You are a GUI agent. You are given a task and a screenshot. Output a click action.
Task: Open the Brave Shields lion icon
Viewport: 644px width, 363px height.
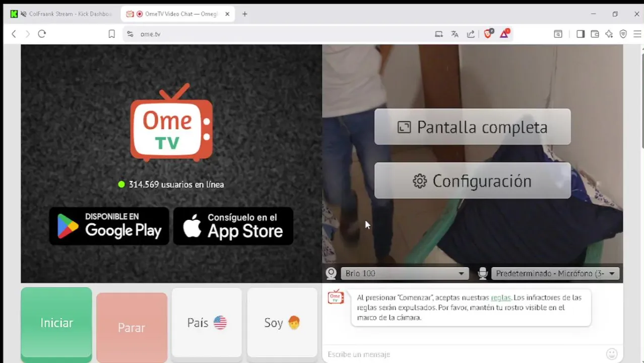[x=488, y=34]
